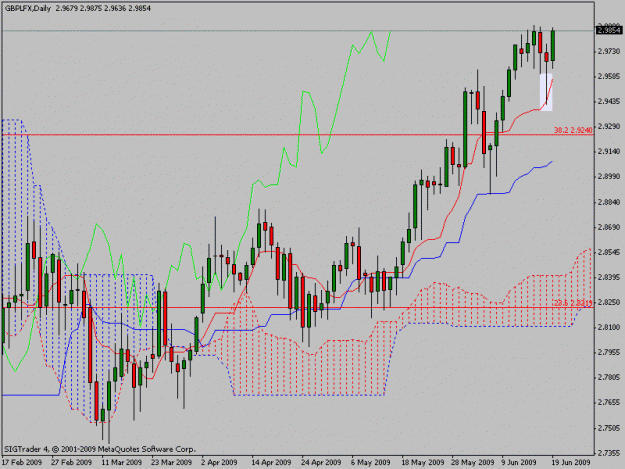Click the 9 Jun 2009 date label
625x469 pixels.
tap(519, 463)
